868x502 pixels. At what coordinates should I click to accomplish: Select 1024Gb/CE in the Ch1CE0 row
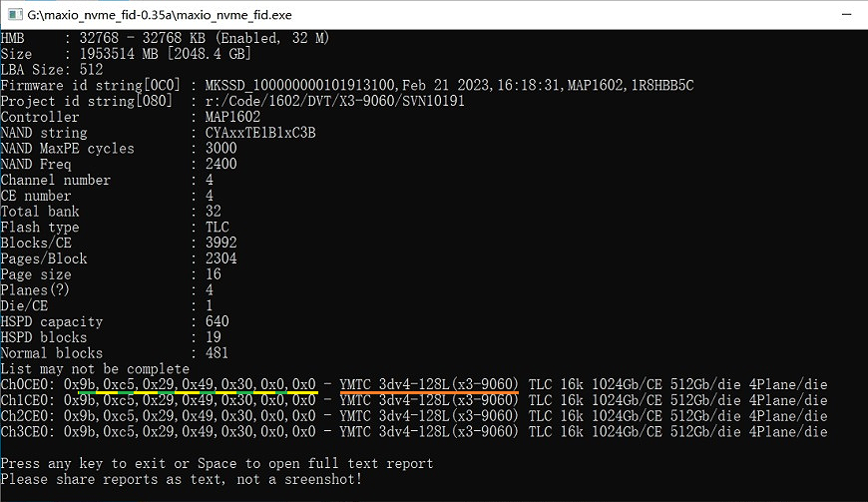627,401
